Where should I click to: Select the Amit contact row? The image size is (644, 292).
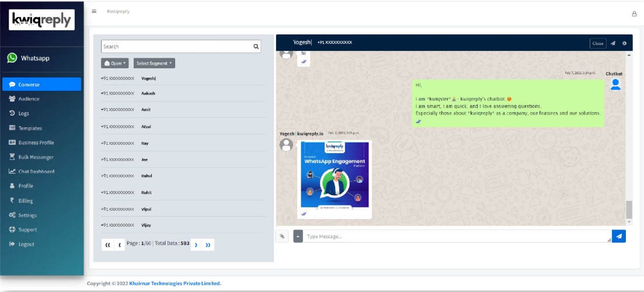point(183,110)
